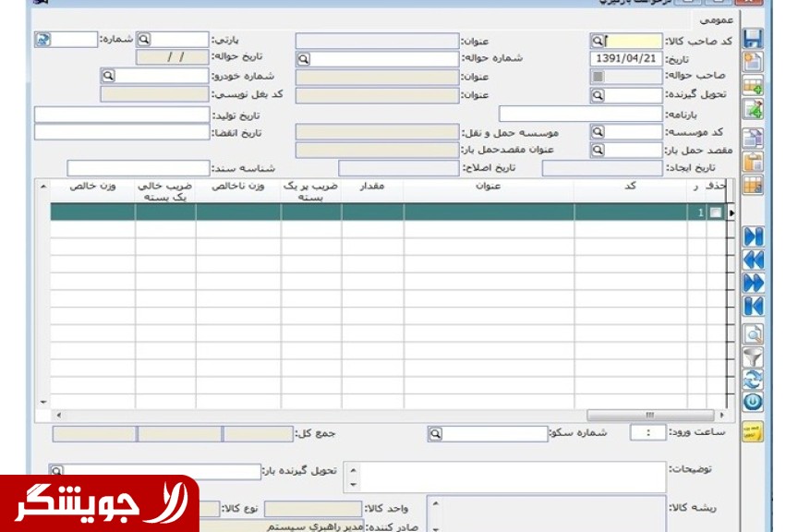Click the عنوان column header in grid
Image resolution: width=798 pixels, height=532 pixels.
488,187
